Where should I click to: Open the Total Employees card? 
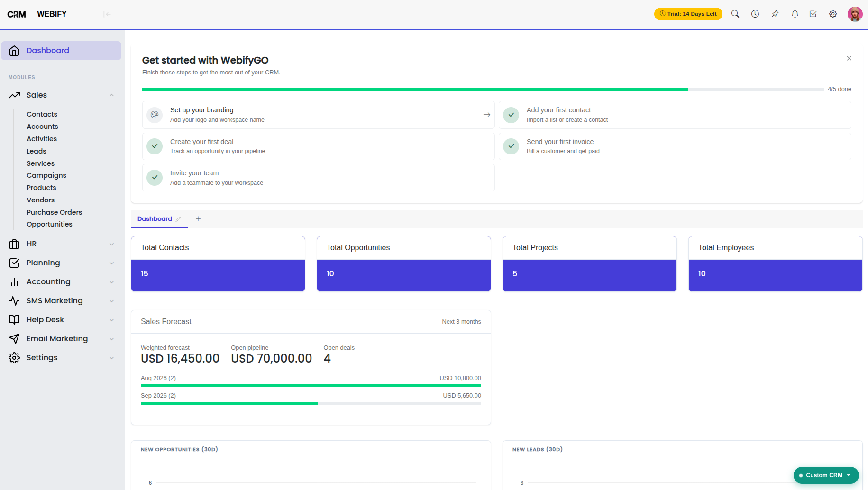[x=776, y=263]
